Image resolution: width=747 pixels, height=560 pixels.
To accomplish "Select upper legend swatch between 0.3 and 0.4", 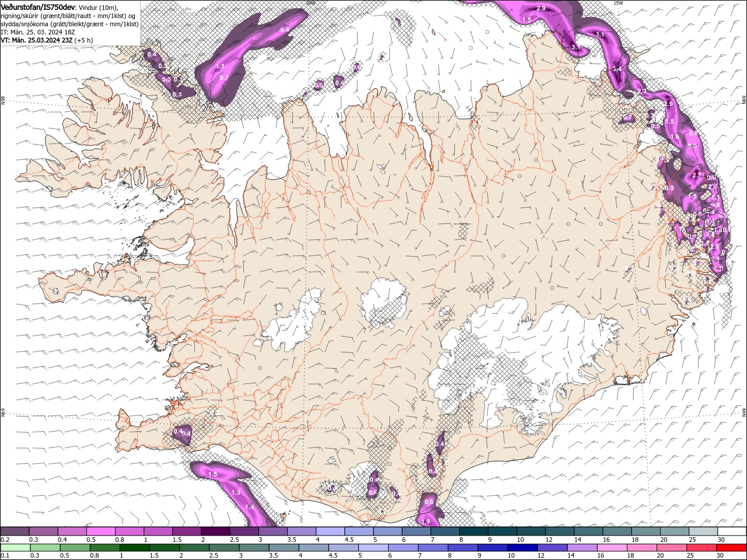I will point(43,531).
